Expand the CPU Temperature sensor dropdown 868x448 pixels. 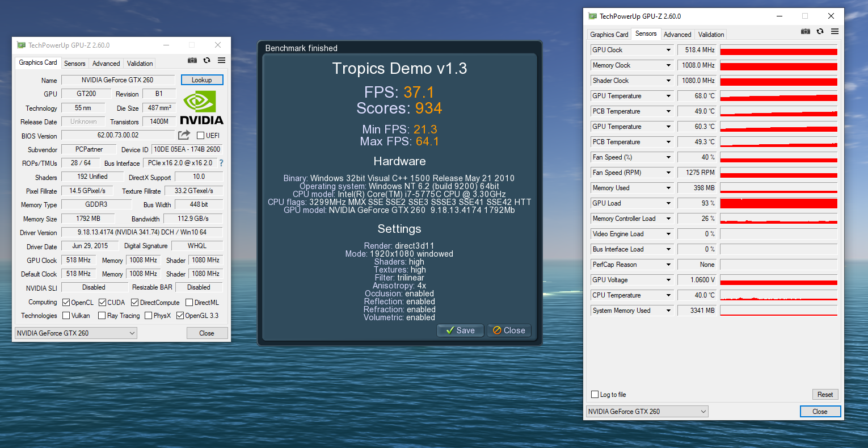click(668, 295)
